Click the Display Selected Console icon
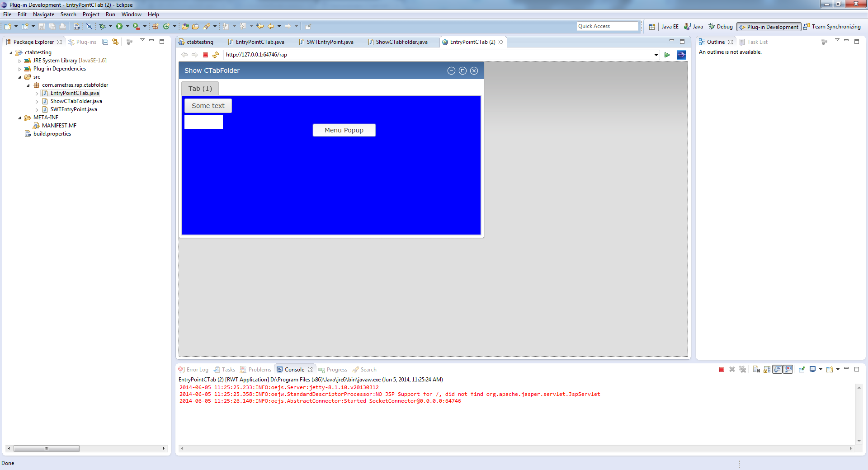 (812, 369)
